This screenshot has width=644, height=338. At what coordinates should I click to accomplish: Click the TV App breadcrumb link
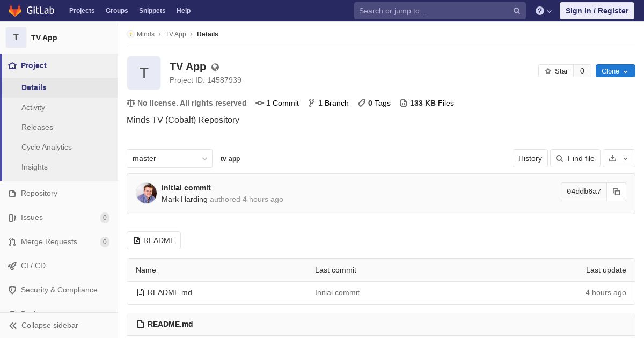[x=175, y=34]
